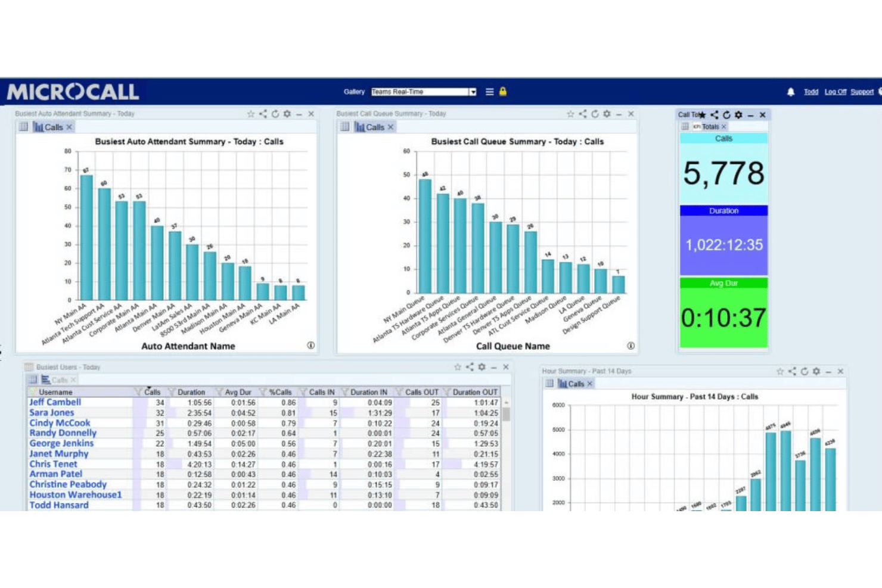Open the grid icon in Call Totals panel
Viewport: 882px width, 588px height.
pos(685,126)
